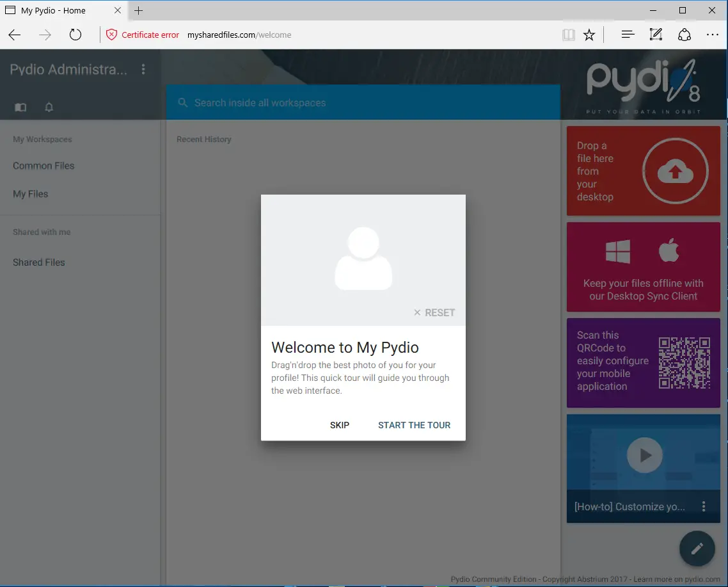Click Scan this QRCode card text
The width and height of the screenshot is (728, 587).
coord(612,360)
